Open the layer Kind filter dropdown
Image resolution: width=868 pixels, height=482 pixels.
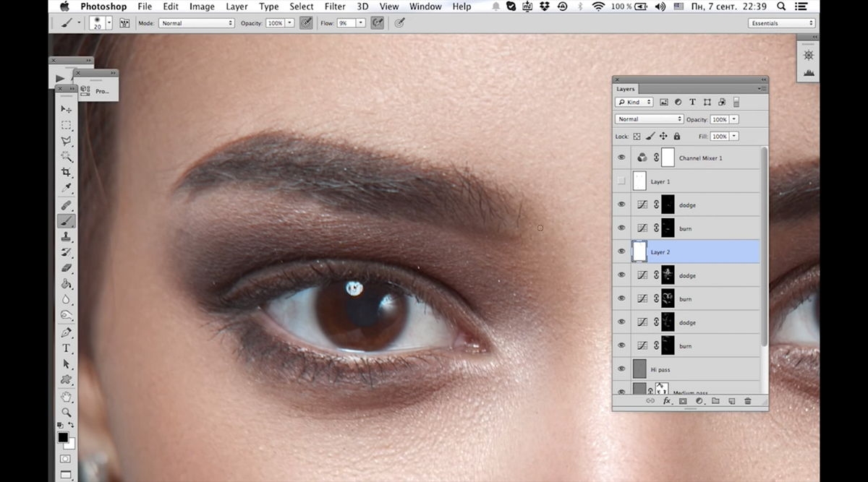tap(634, 103)
